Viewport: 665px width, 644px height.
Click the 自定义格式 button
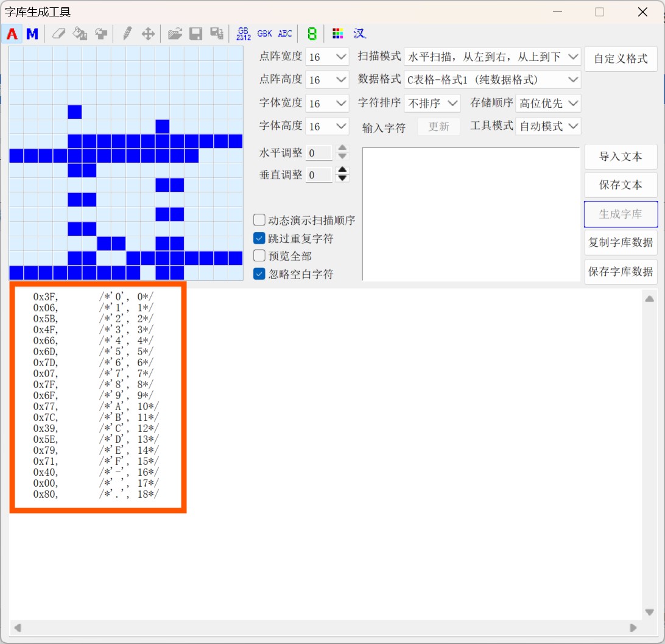coord(621,58)
